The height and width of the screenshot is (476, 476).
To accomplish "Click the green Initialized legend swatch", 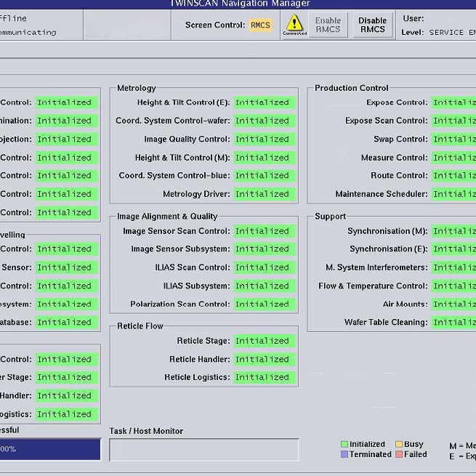I will point(344,444).
